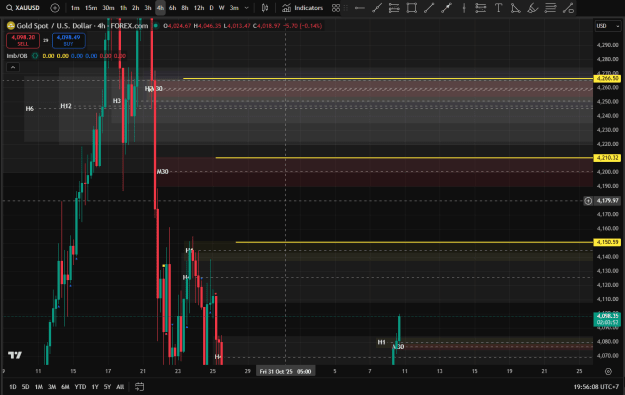Switch to the weekly W timeframe
The width and height of the screenshot is (625, 395).
222,8
